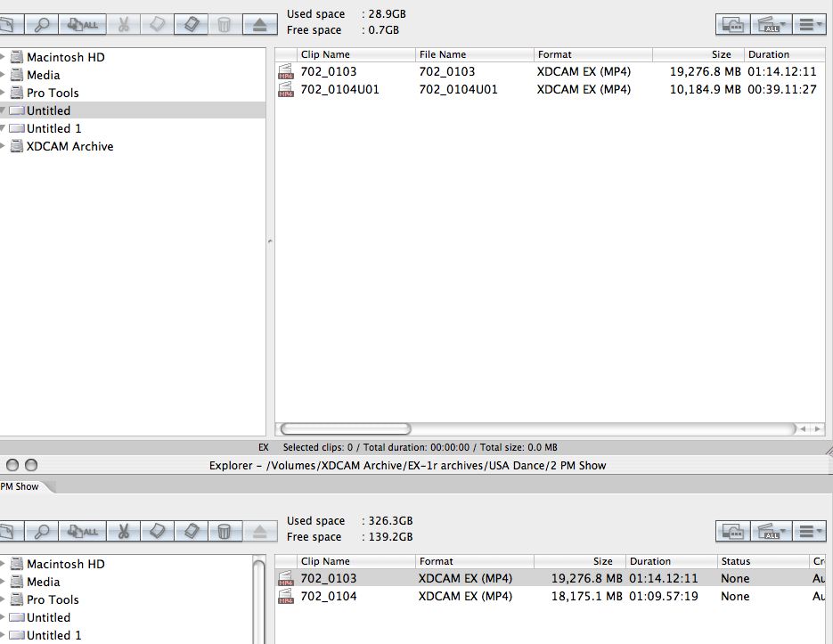Click Pro Tools drive icon in upper tree

coord(17,93)
